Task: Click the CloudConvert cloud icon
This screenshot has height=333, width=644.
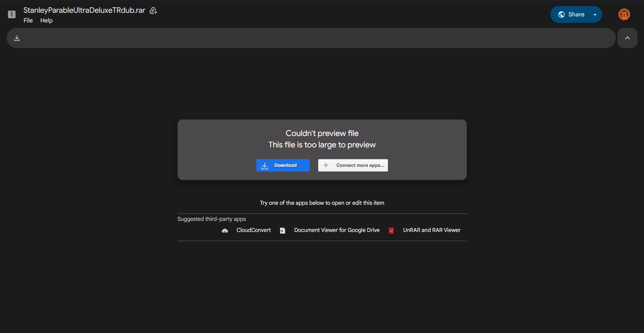Action: click(225, 231)
